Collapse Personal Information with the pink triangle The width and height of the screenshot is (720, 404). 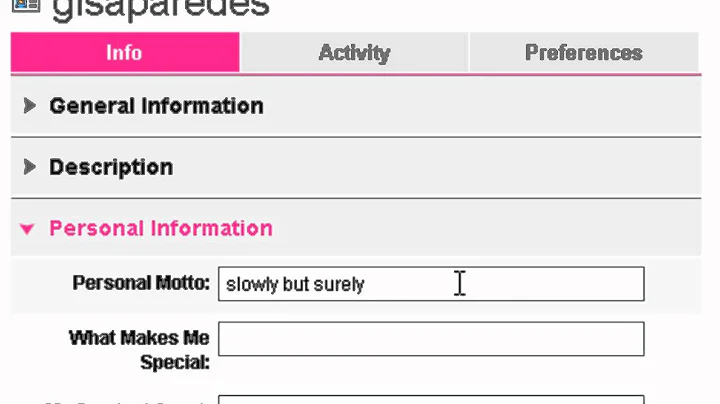27,229
